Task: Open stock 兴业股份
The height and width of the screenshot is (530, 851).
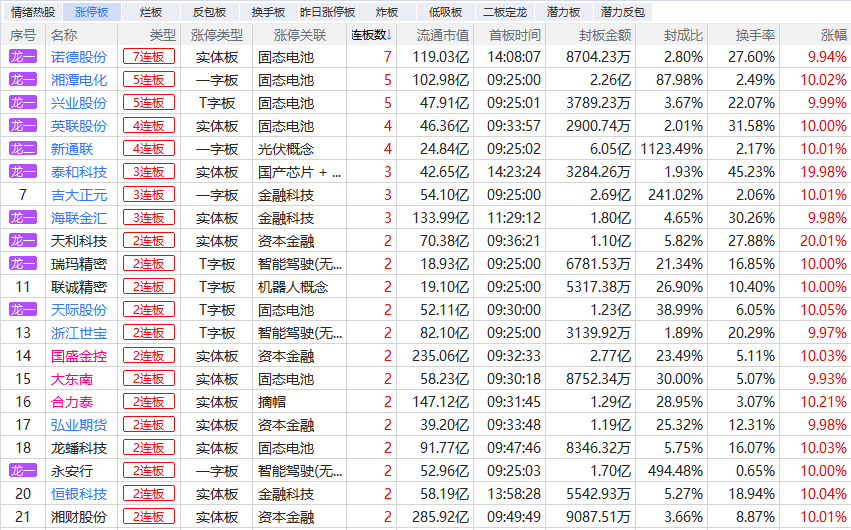Action: pyautogui.click(x=79, y=103)
